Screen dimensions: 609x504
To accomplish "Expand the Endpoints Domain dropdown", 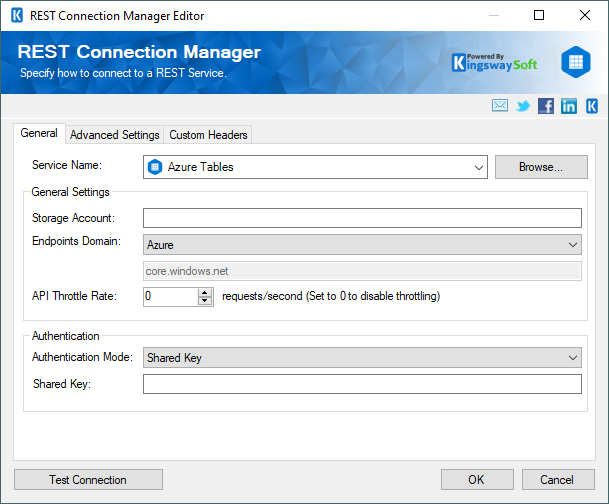I will click(x=572, y=245).
